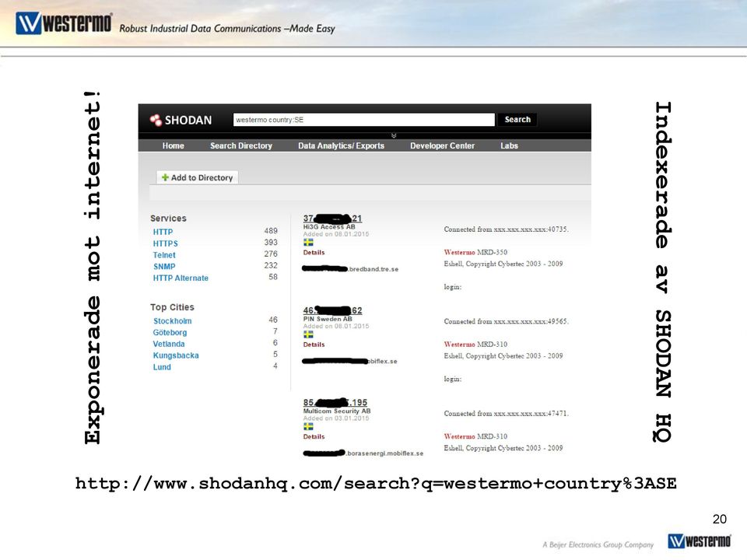Viewport: 747px width, 560px height.
Task: Click the Telnet count 276
Action: pyautogui.click(x=271, y=254)
